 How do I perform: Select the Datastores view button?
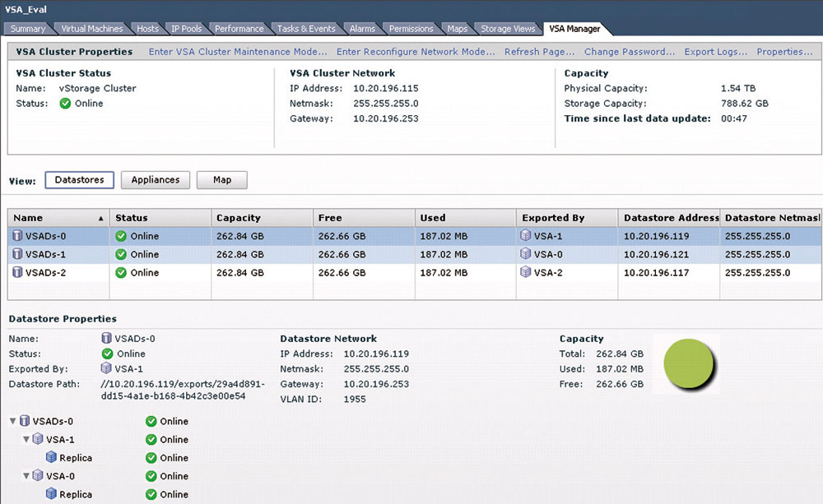click(79, 180)
